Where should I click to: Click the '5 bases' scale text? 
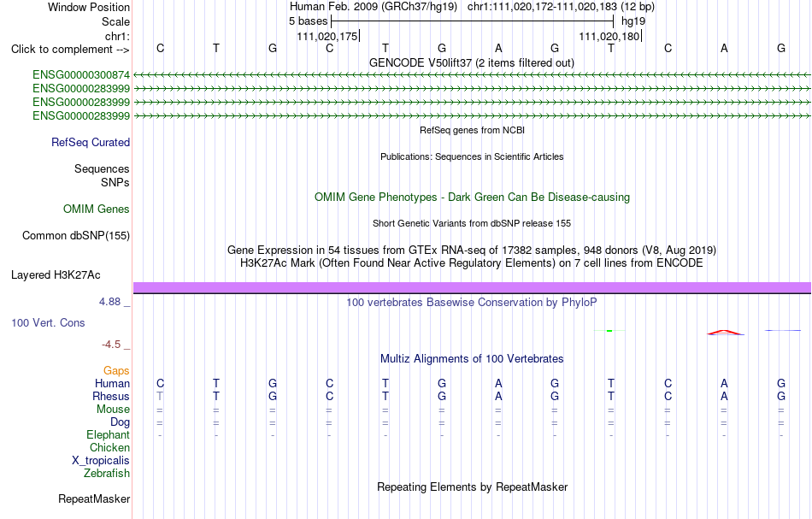[308, 21]
